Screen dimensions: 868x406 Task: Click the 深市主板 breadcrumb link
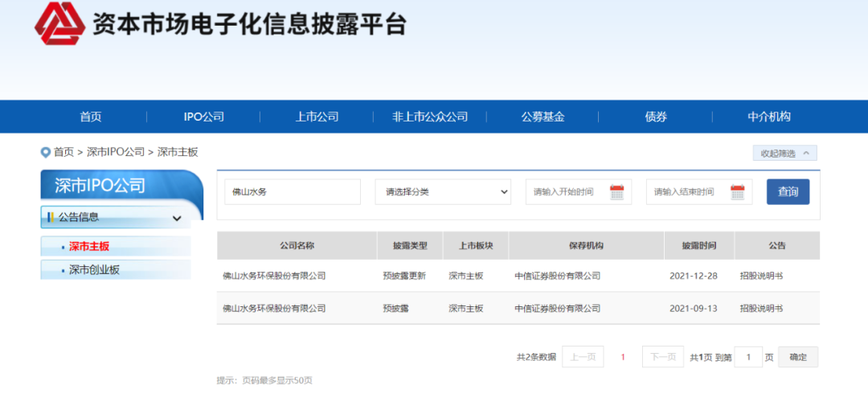coord(178,152)
